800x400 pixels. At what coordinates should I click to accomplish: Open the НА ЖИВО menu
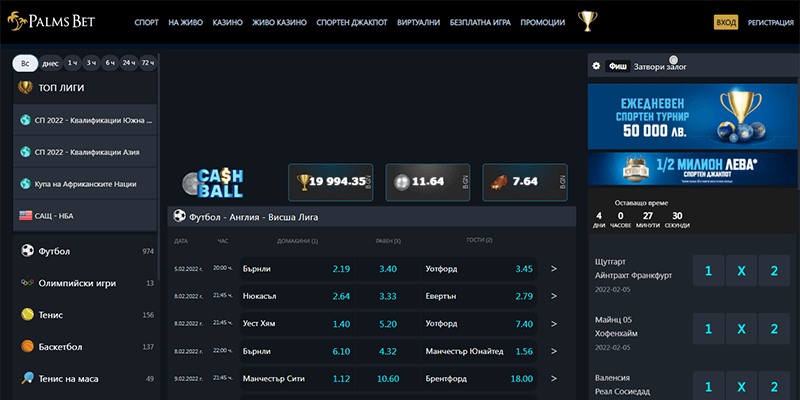pyautogui.click(x=186, y=22)
